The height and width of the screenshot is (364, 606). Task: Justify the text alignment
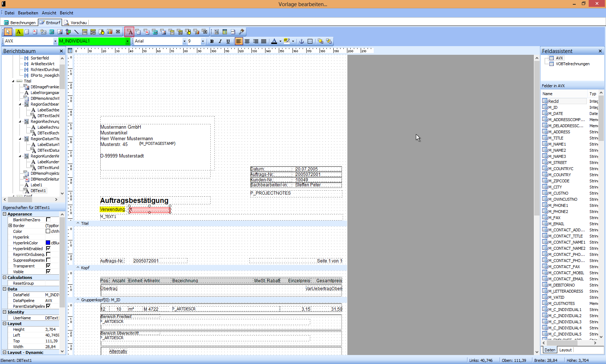264,41
